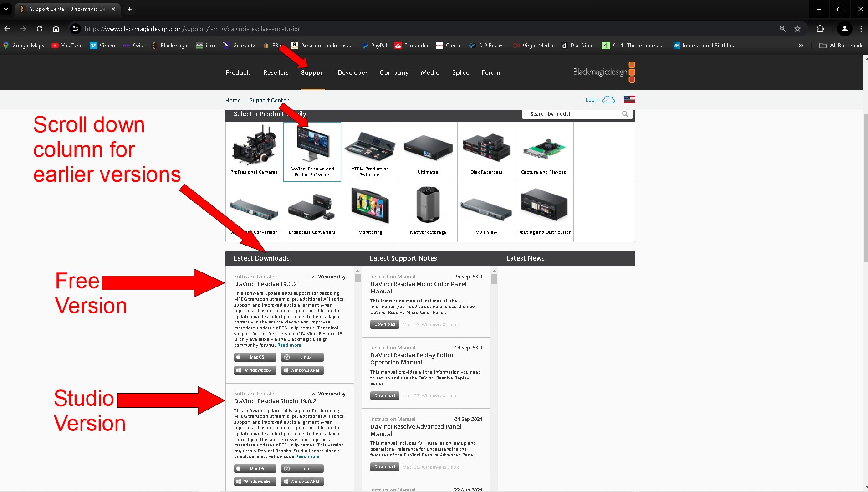Open the Media menu item
This screenshot has height=492, width=868.
coord(430,72)
